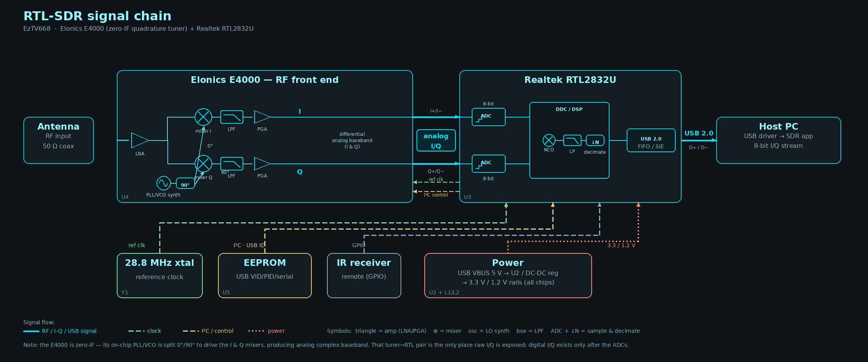868x362 pixels.
Task: Click the 28.8 MHz xtal block
Action: 160,276
